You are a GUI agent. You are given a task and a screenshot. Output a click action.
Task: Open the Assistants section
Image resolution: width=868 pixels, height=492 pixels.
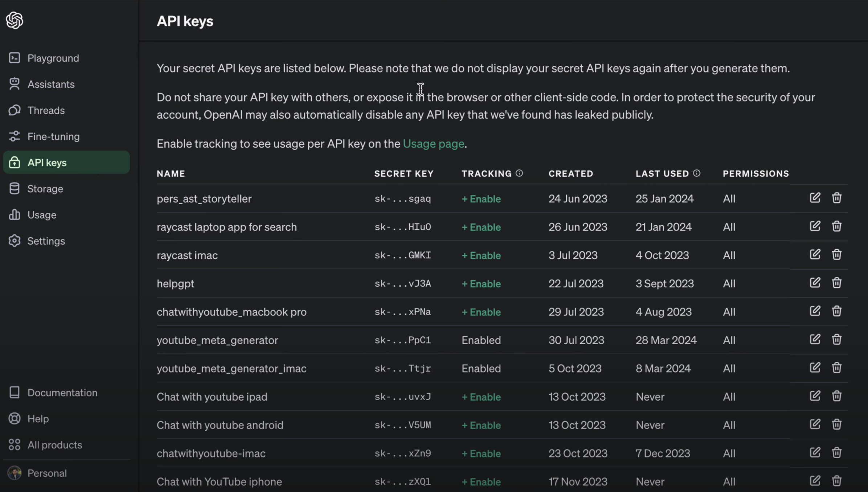[51, 84]
